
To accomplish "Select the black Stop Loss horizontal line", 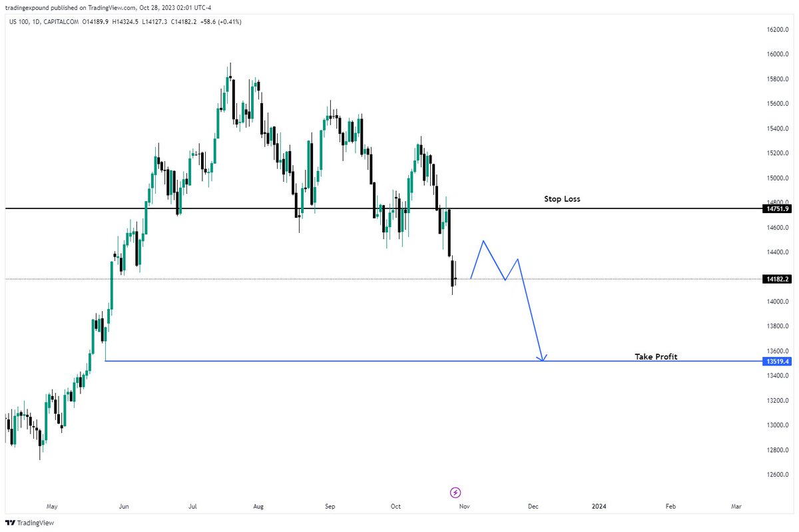I will [x=380, y=208].
